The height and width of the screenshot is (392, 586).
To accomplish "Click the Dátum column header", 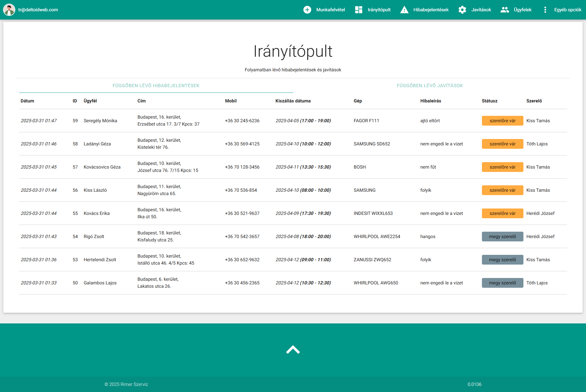I will tap(27, 101).
